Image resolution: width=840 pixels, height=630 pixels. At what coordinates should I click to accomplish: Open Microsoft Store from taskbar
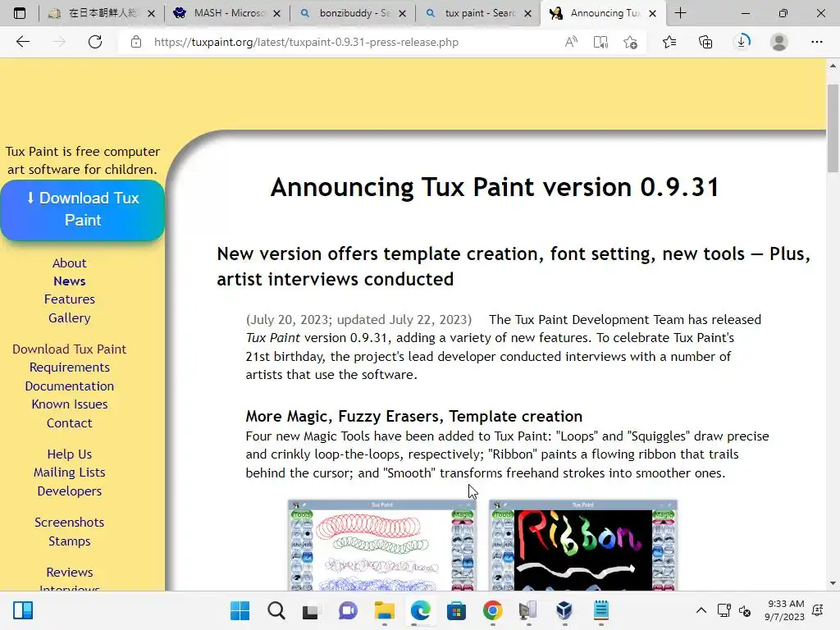[x=456, y=610]
